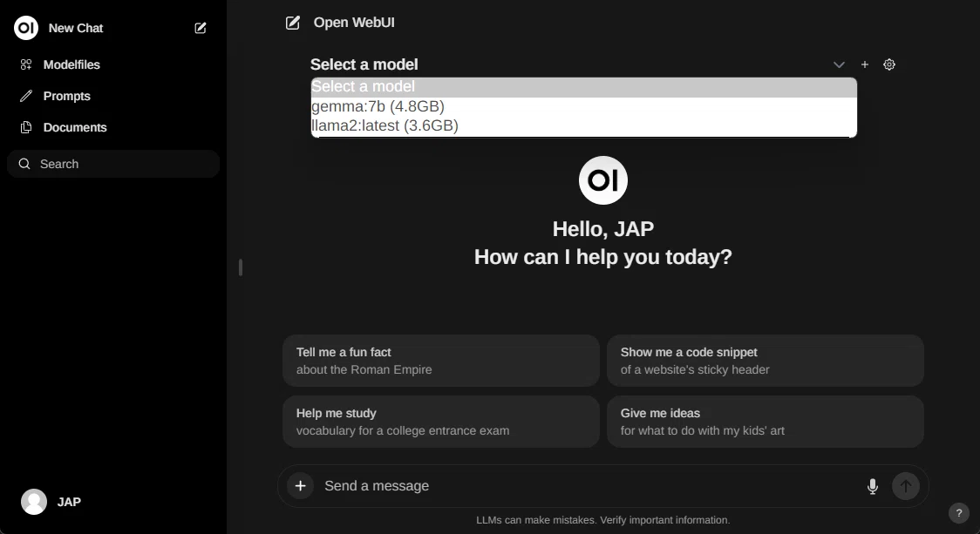Image resolution: width=980 pixels, height=534 pixels.
Task: Click the plus attach button in message bar
Action: coord(300,486)
